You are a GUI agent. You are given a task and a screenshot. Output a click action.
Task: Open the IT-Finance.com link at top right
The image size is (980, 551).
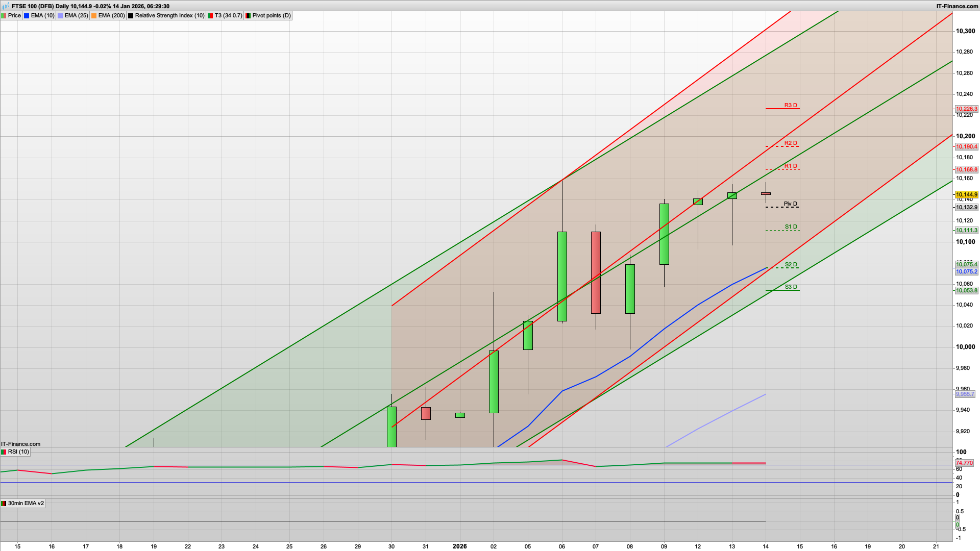pyautogui.click(x=958, y=6)
